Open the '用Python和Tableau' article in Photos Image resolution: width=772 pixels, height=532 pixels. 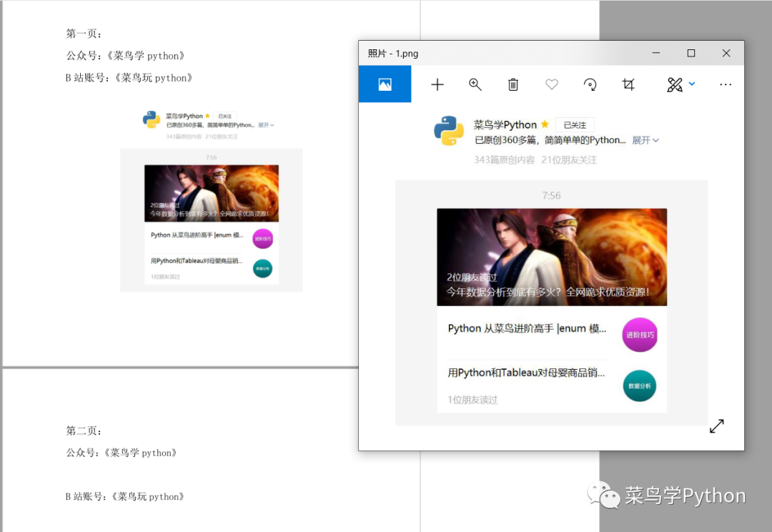pos(526,373)
